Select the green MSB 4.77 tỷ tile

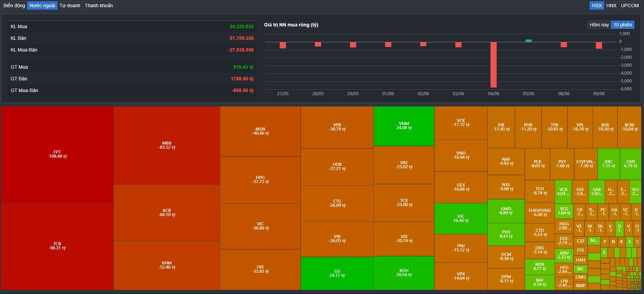click(540, 267)
